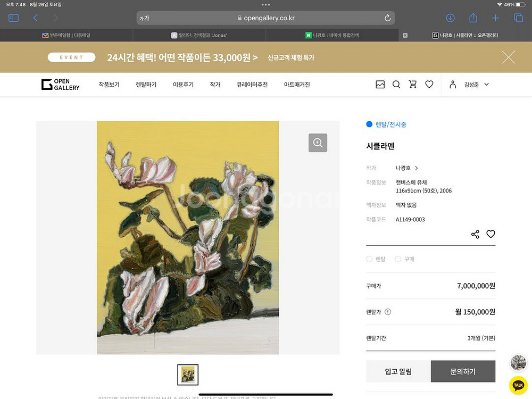532x399 pixels.
Task: Click the EVENT badge in banner
Action: coord(72,57)
